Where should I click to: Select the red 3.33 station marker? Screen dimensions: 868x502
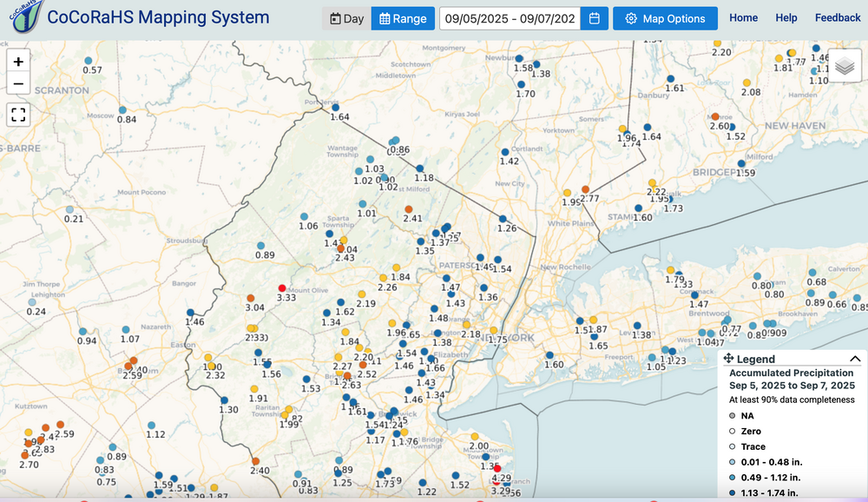(x=282, y=288)
